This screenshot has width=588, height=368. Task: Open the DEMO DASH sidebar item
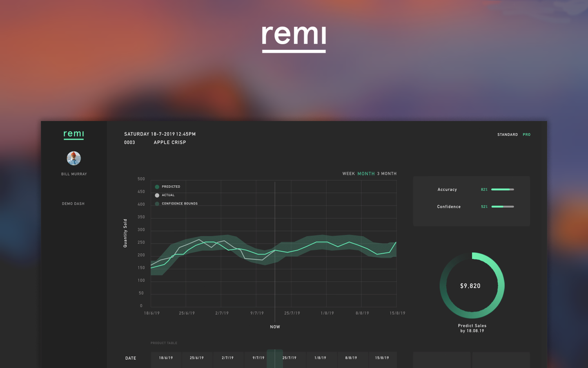pos(73,204)
